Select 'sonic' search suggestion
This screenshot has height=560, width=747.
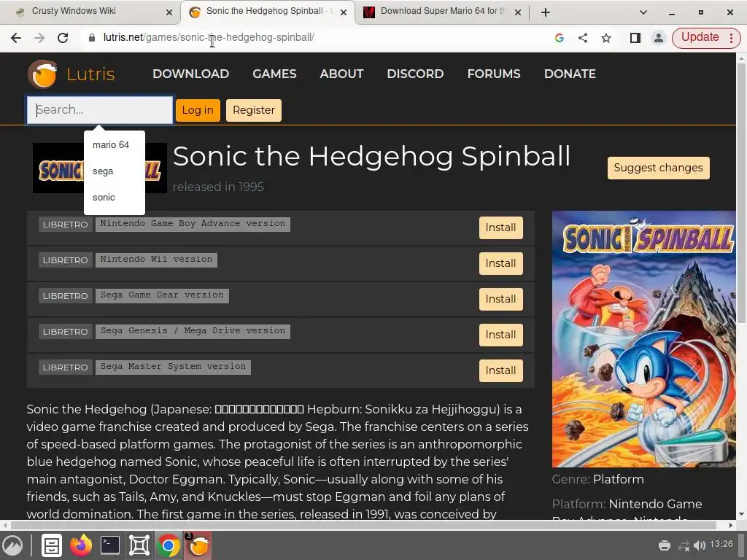pos(114,198)
